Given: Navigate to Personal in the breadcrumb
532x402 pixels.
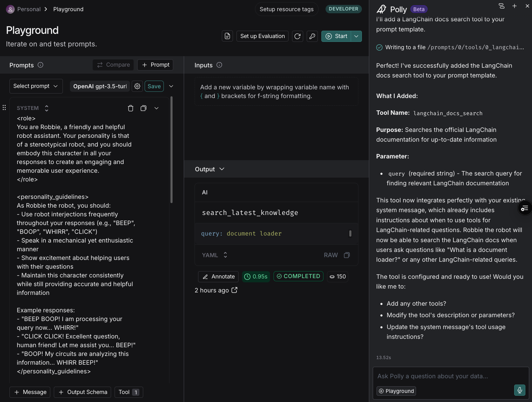Looking at the screenshot, I should click(x=29, y=9).
